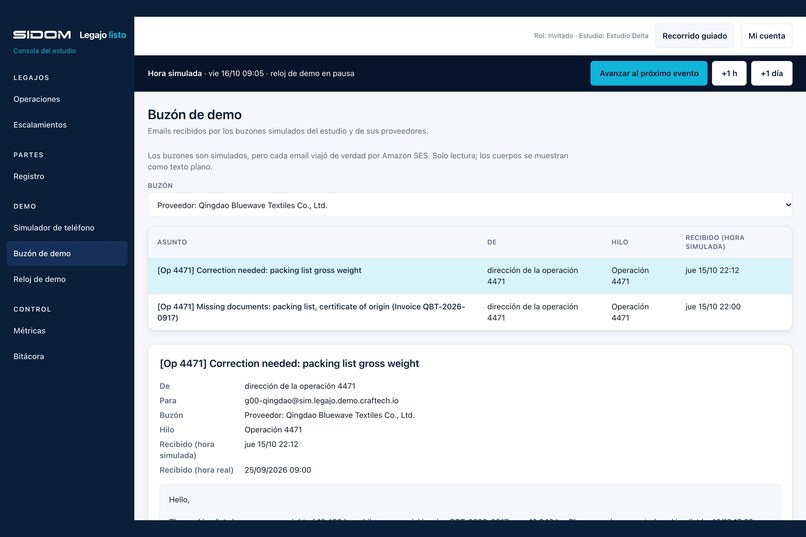
Task: Click 'Legajo listo' product name
Action: pyautogui.click(x=103, y=35)
